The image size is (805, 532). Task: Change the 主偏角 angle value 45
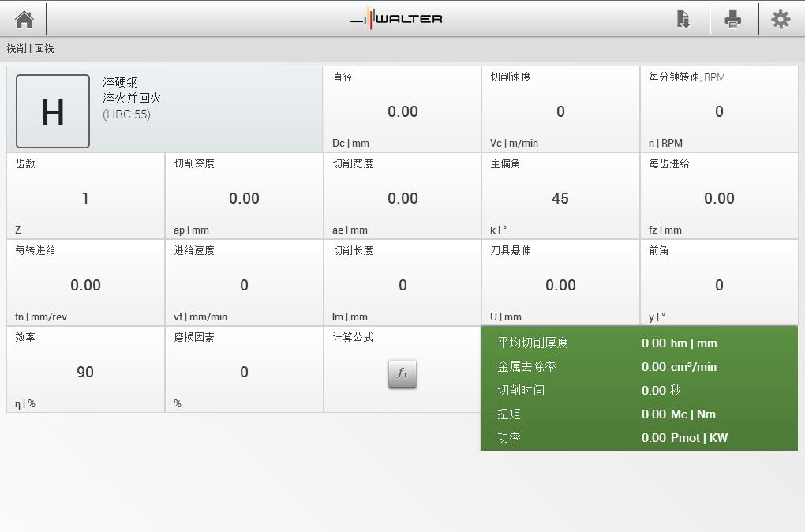[x=560, y=198]
